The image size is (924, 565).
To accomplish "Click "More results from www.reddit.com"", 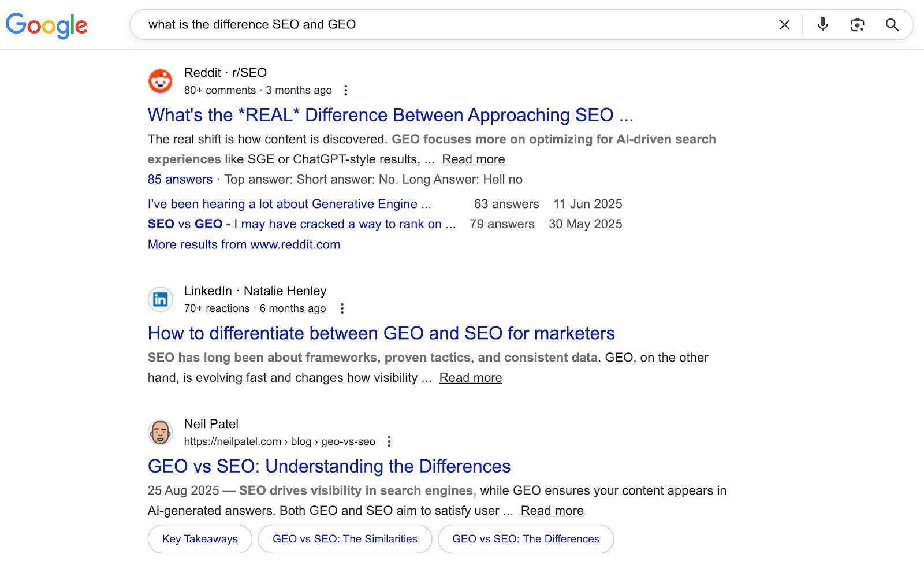I will 244,244.
